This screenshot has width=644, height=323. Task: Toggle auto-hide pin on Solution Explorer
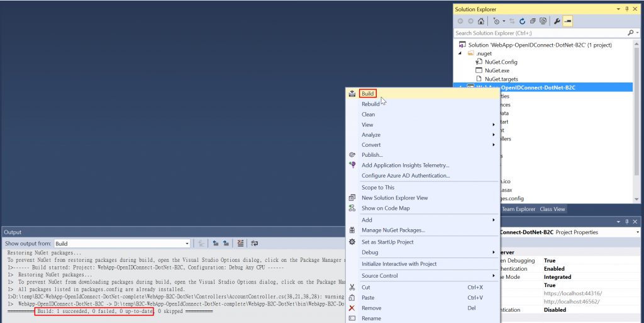tap(627, 9)
